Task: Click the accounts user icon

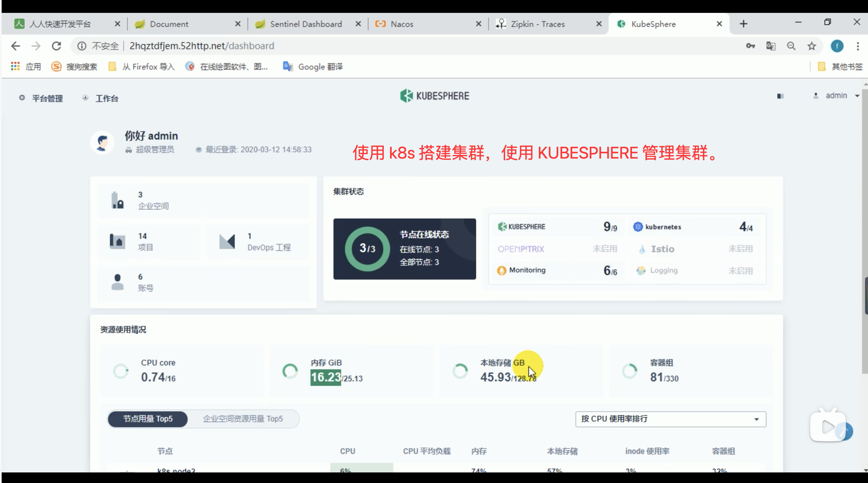Action: click(x=117, y=282)
